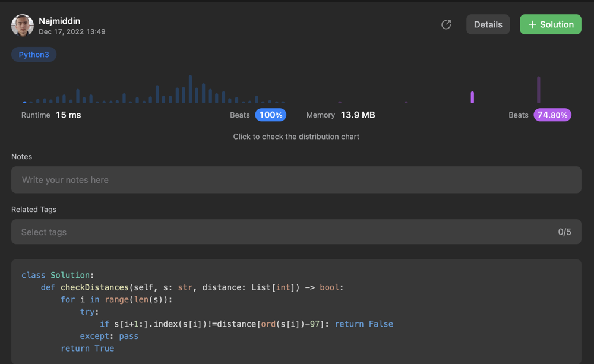The image size is (594, 364).
Task: Select the Python3 language tag
Action: (33, 54)
